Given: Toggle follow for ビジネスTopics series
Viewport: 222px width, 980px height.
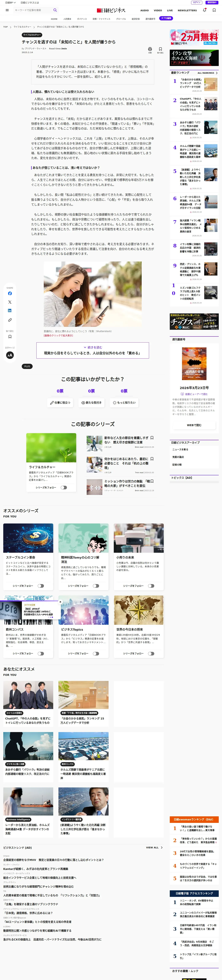Looking at the screenshot, I should point(96,654).
